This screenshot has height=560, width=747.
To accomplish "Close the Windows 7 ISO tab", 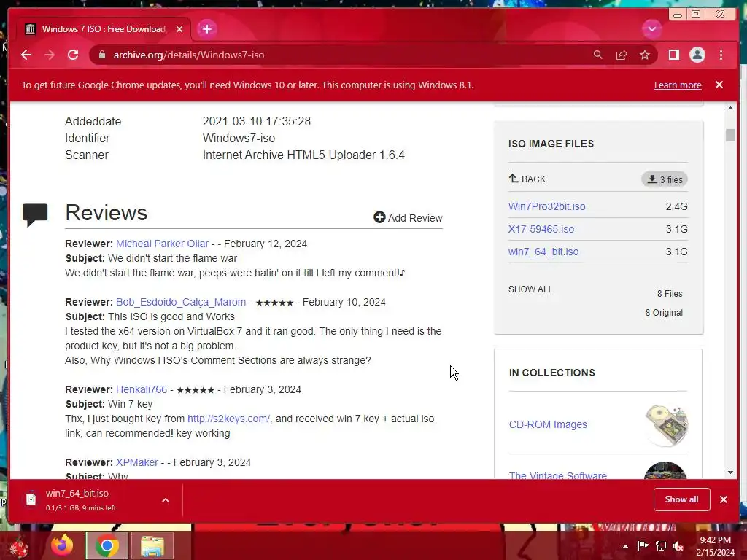I will [179, 29].
